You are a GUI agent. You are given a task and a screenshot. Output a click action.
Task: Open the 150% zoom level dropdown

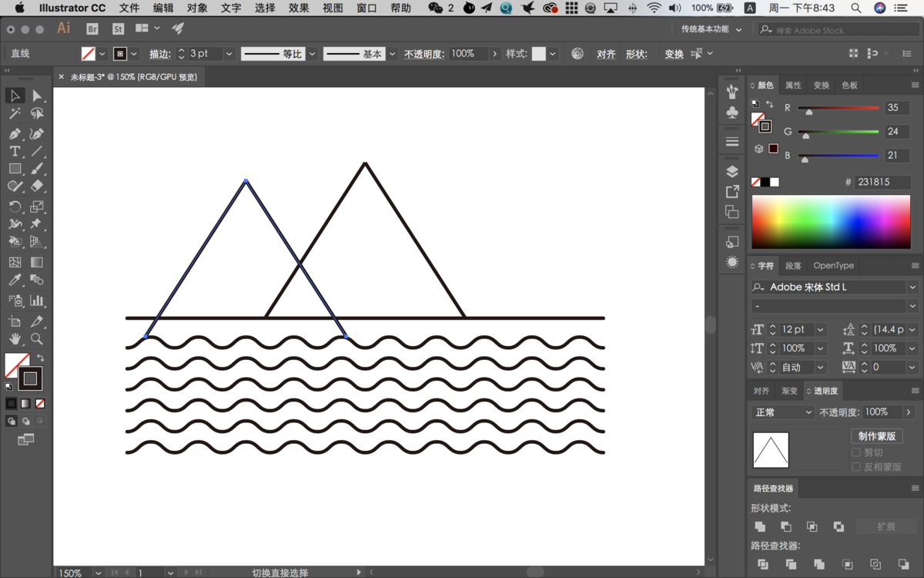tap(98, 573)
